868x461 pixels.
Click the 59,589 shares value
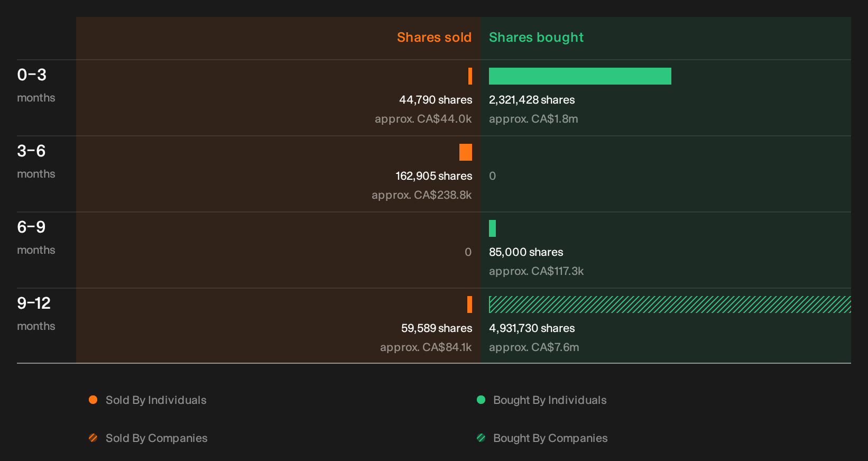click(437, 328)
